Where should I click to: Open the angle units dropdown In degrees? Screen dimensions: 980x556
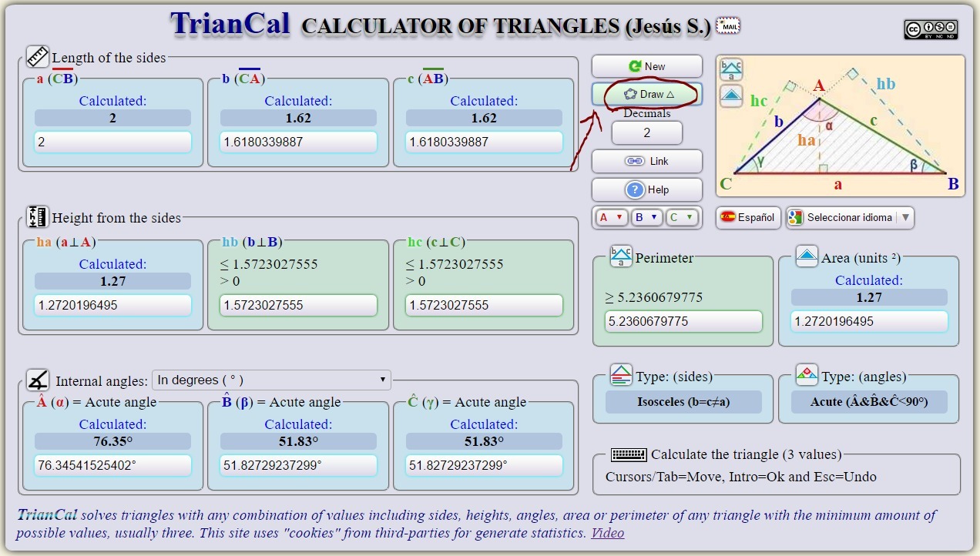pyautogui.click(x=271, y=380)
